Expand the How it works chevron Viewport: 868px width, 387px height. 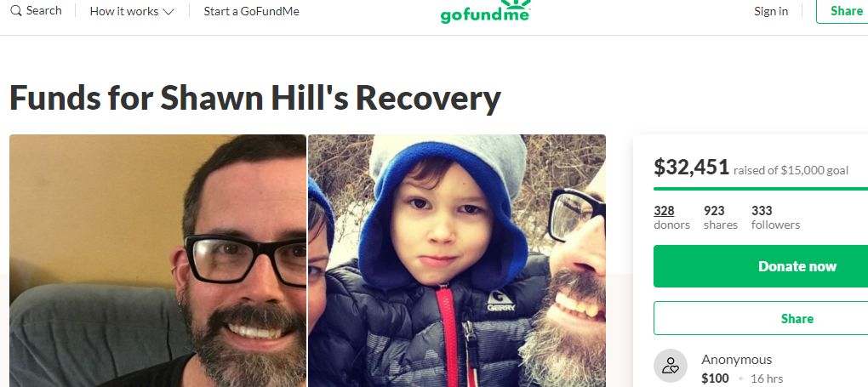coord(168,12)
